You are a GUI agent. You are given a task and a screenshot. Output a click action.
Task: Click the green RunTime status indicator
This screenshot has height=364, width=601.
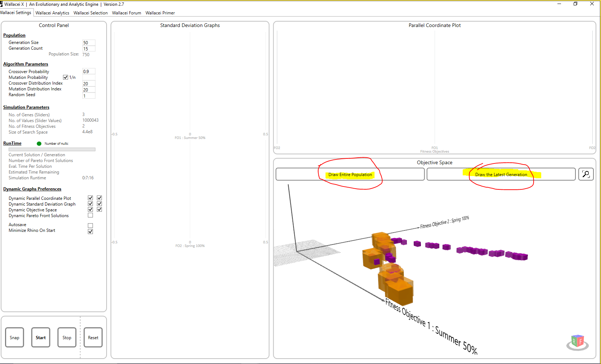point(39,144)
